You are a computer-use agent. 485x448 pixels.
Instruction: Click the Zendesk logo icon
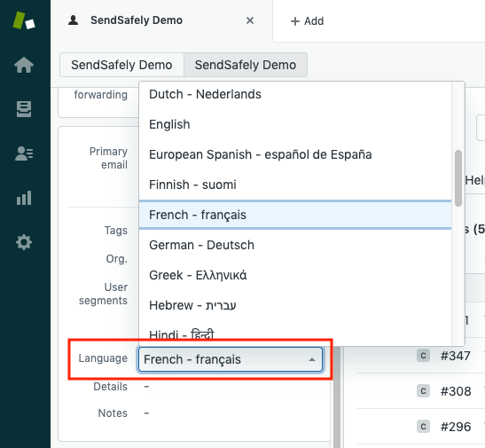tap(24, 20)
